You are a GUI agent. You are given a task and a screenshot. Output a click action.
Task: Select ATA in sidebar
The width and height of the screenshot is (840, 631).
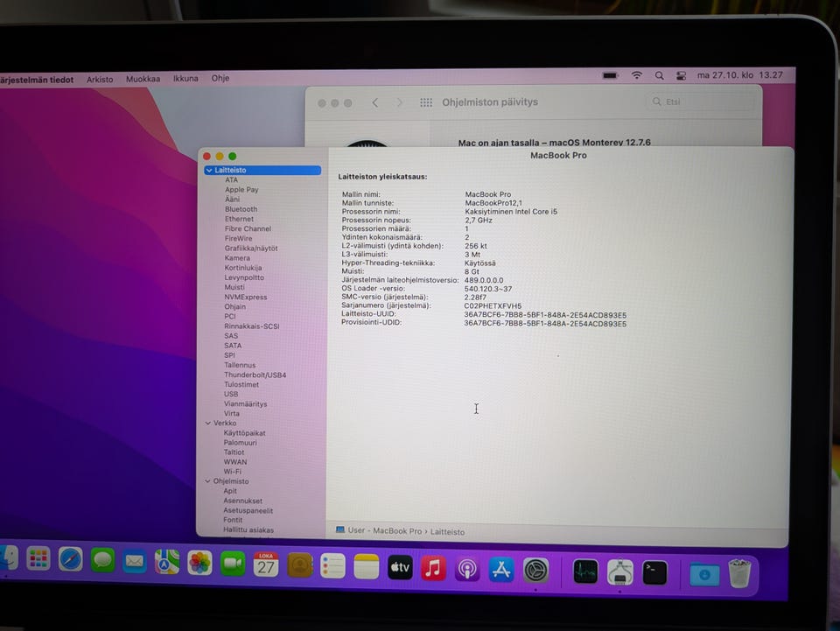[x=231, y=180]
